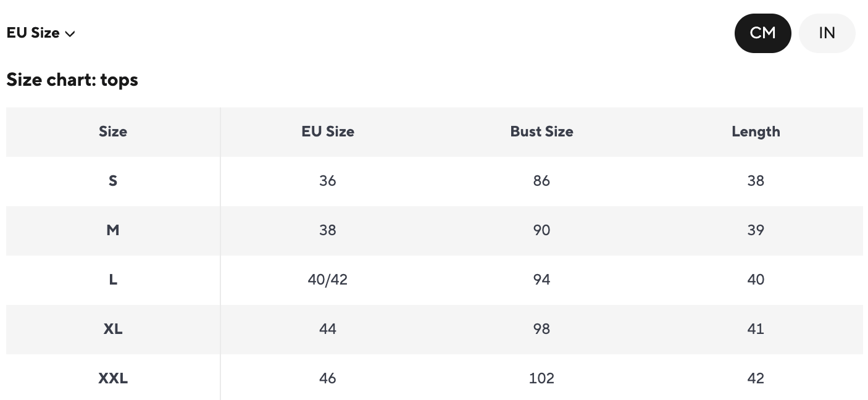Click the Length column header
Image resolution: width=868 pixels, height=400 pixels.
pos(756,131)
